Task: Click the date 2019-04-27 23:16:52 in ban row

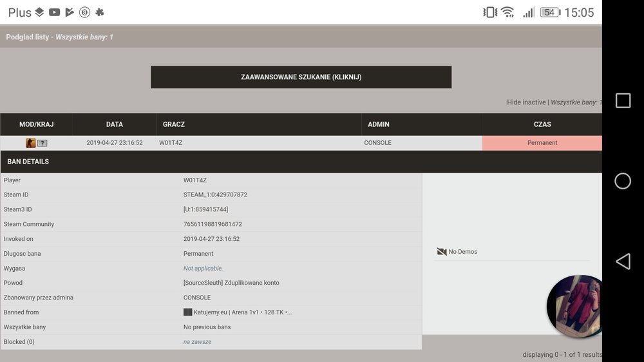Action: tap(115, 143)
